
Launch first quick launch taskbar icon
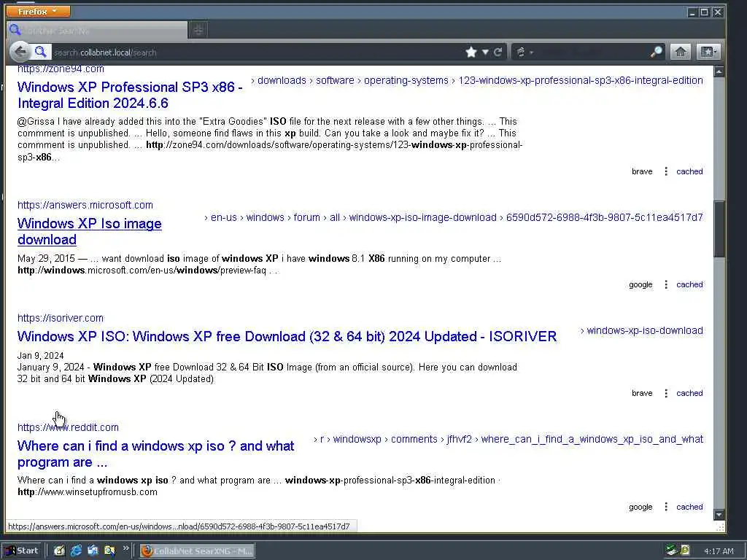[59, 551]
